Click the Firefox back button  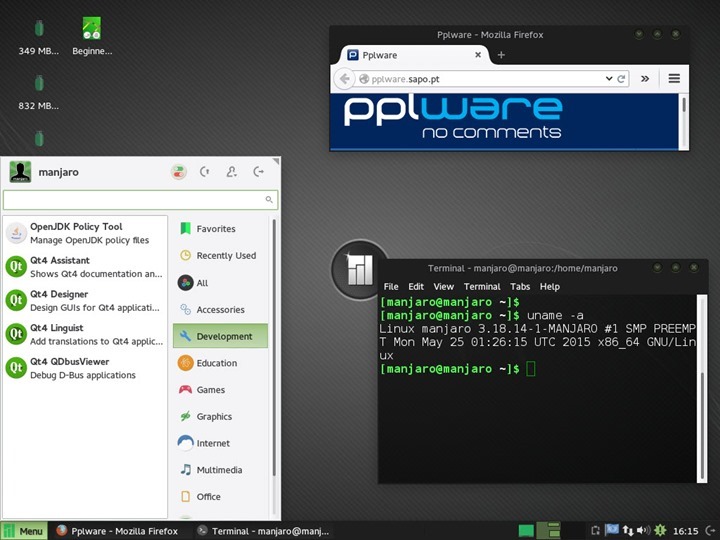[x=344, y=79]
